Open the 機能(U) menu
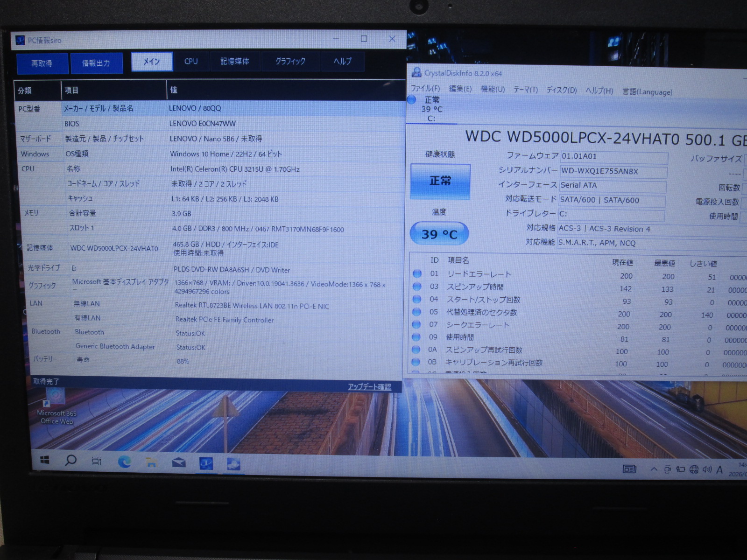 pos(493,89)
